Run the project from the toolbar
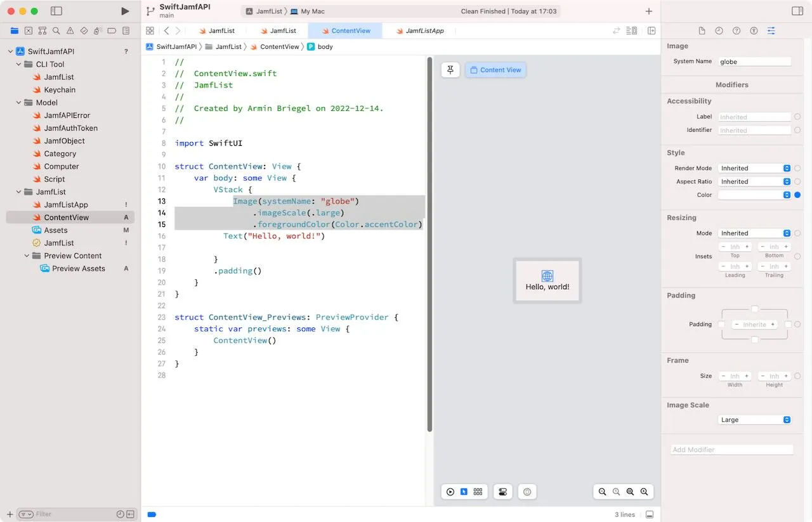Image resolution: width=812 pixels, height=522 pixels. point(125,11)
